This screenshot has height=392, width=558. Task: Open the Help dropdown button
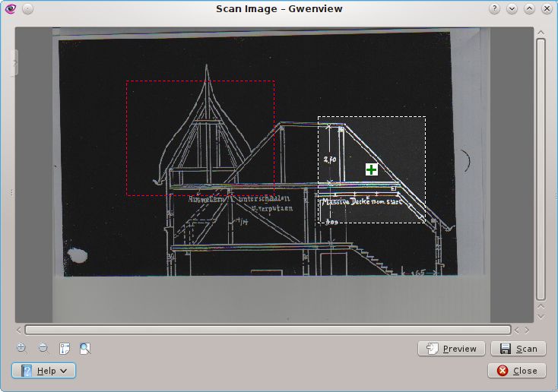pyautogui.click(x=43, y=371)
